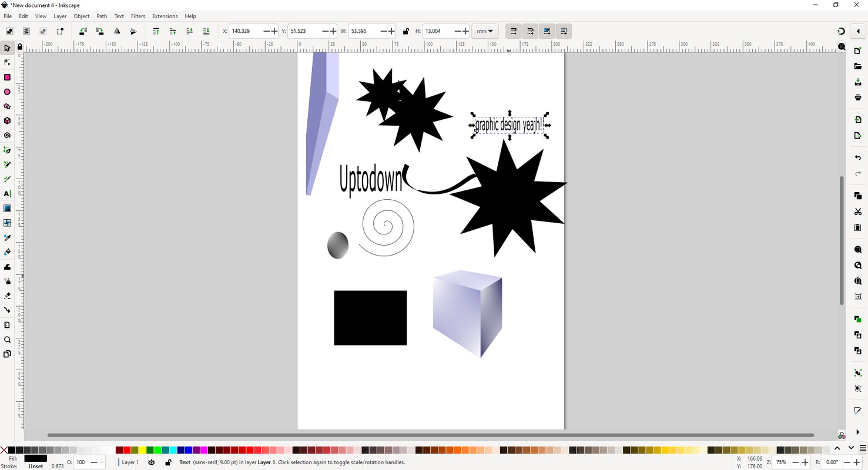
Task: Switch to the Text tool
Action: [x=7, y=193]
